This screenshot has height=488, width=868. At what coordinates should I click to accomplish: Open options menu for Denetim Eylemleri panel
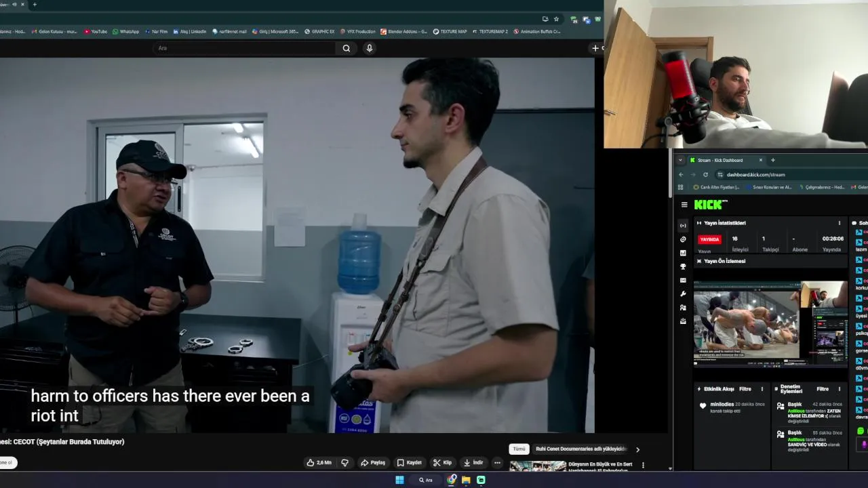840,389
